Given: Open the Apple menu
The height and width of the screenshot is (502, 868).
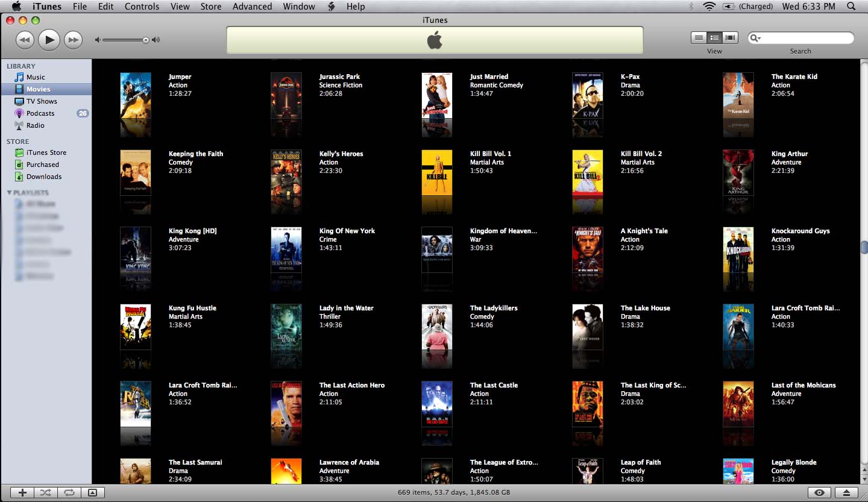Looking at the screenshot, I should click(16, 6).
